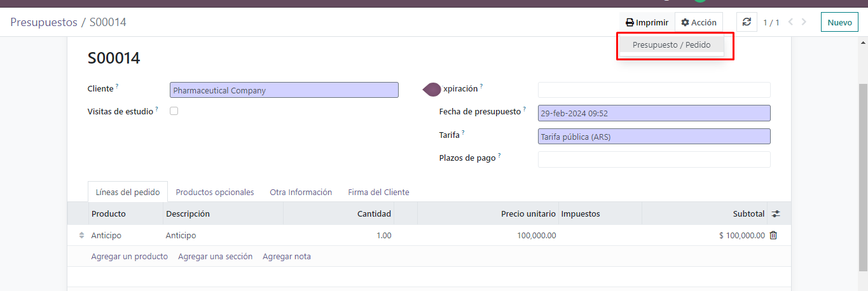Select Presupuesto / Pedido from print menu
Screen dimensions: 868x291
point(672,45)
